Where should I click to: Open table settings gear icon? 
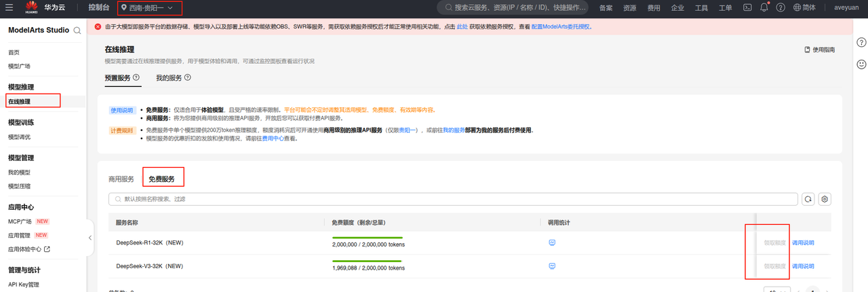point(825,199)
